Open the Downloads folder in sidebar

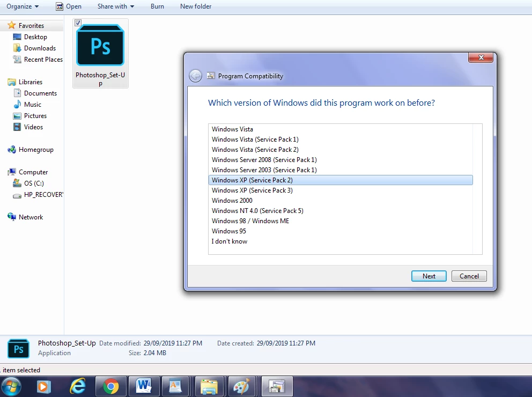click(x=40, y=48)
